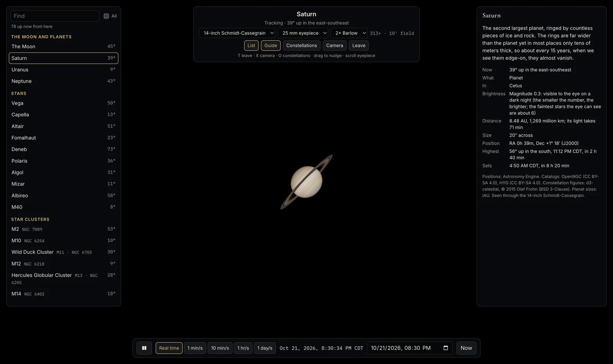Set speed to 10 min/s
This screenshot has height=364, width=613.
coord(220,348)
